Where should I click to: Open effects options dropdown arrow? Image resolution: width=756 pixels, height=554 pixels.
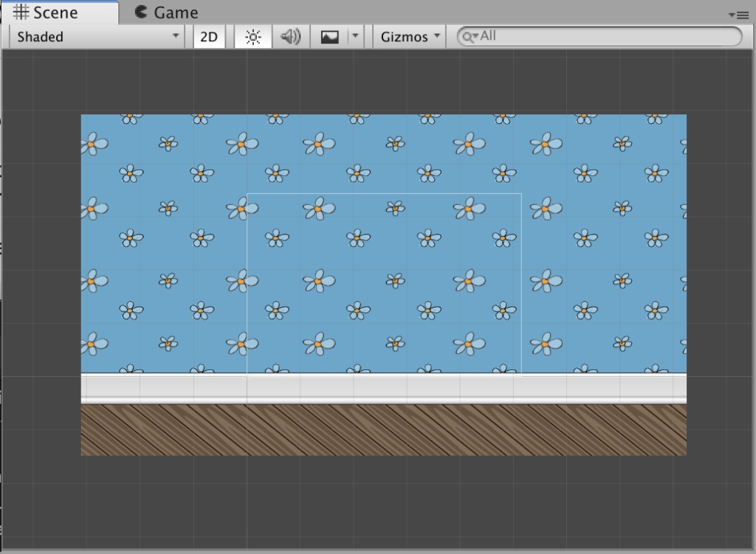coord(356,36)
